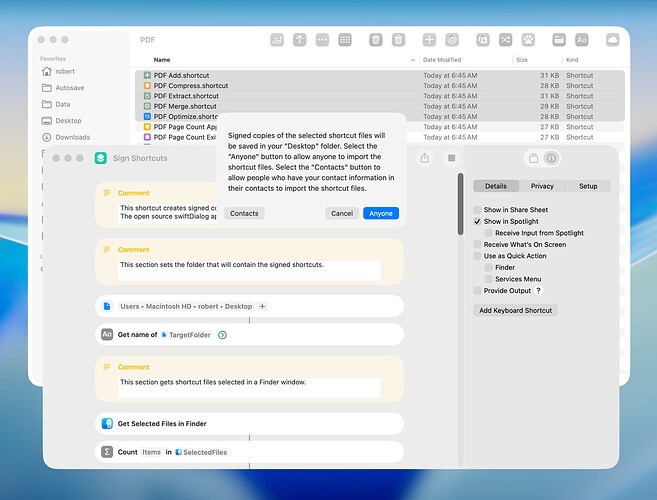
Task: Click the Anyone button in dialog
Action: pos(381,213)
